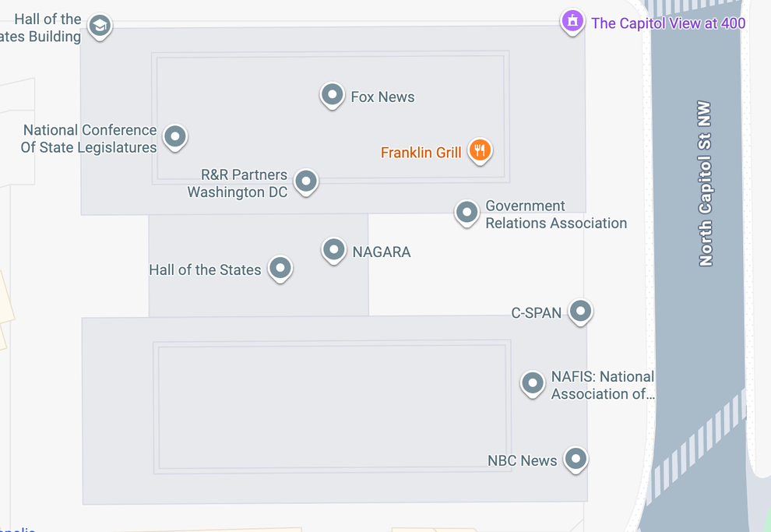Select the C-SPAN text label
The height and width of the screenshot is (532, 771).
click(x=536, y=313)
